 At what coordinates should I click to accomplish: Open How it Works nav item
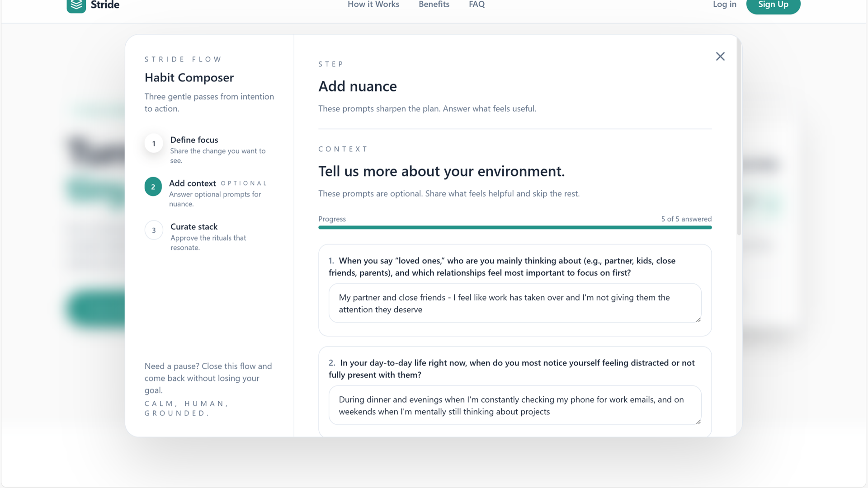[x=373, y=5]
